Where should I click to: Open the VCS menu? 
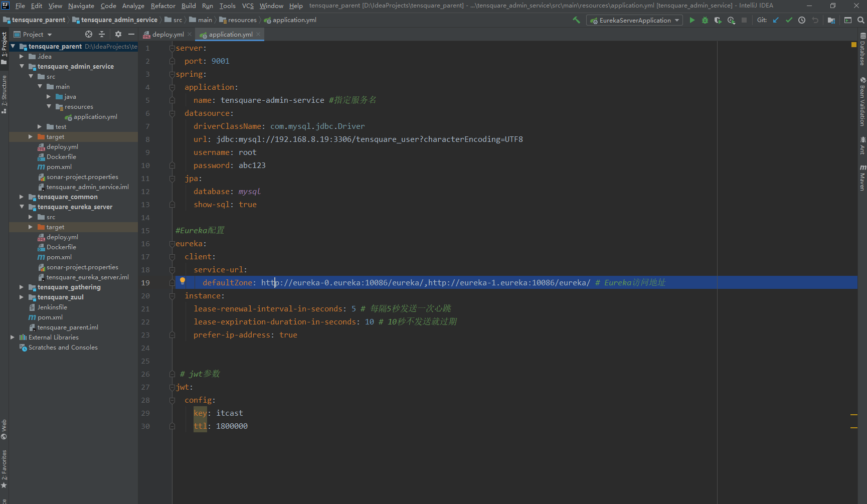pos(248,6)
